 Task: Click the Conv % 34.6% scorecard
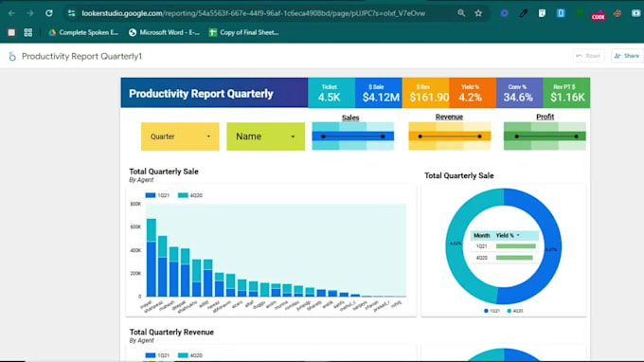519,93
